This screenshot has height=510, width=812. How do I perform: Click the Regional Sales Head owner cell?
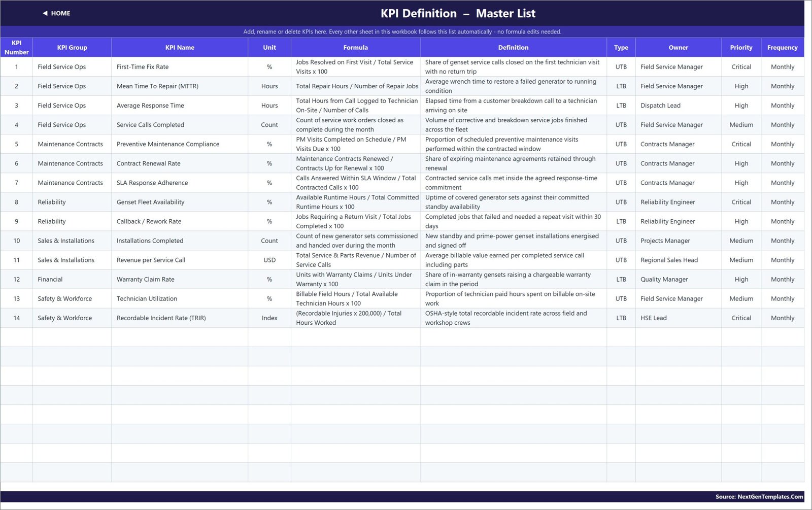point(679,260)
